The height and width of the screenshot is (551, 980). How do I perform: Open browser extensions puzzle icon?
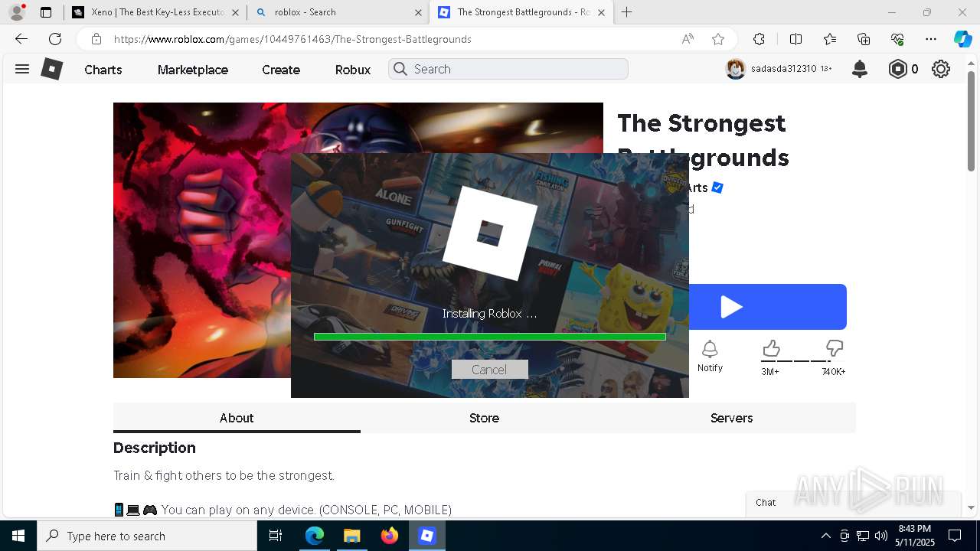(759, 39)
